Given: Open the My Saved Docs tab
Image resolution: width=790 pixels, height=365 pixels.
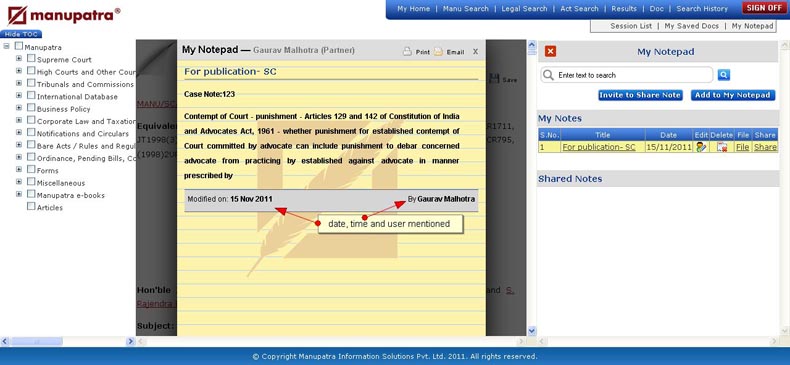Looking at the screenshot, I should pyautogui.click(x=691, y=26).
